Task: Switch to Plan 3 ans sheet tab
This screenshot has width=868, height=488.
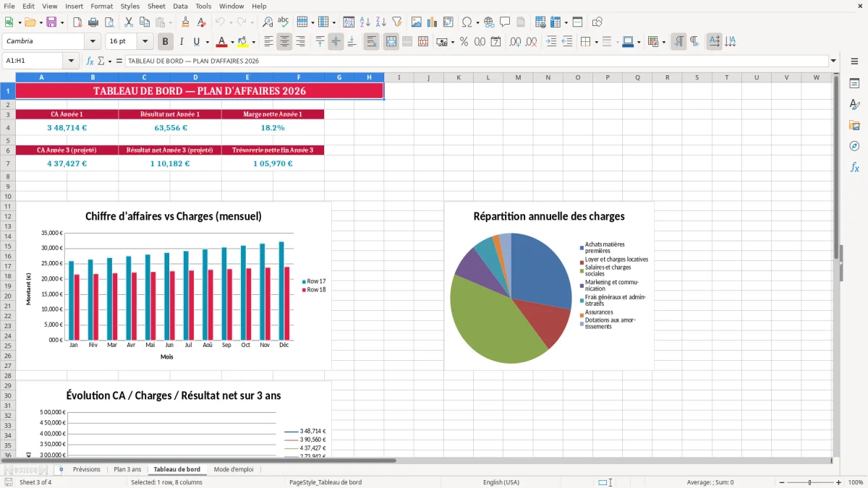Action: pyautogui.click(x=127, y=470)
